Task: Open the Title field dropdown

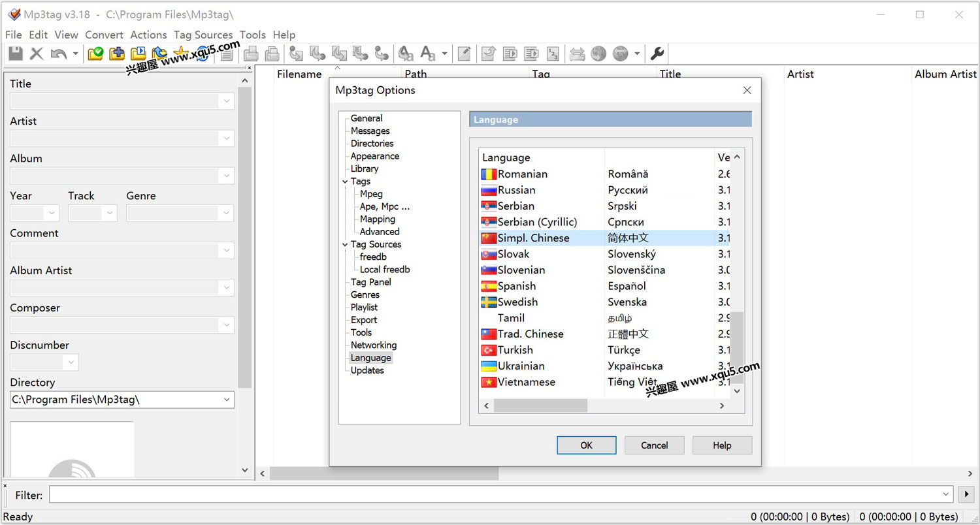Action: (227, 101)
